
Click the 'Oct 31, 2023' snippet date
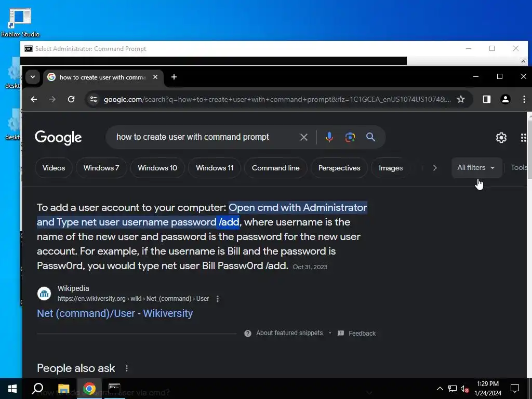[x=310, y=267]
